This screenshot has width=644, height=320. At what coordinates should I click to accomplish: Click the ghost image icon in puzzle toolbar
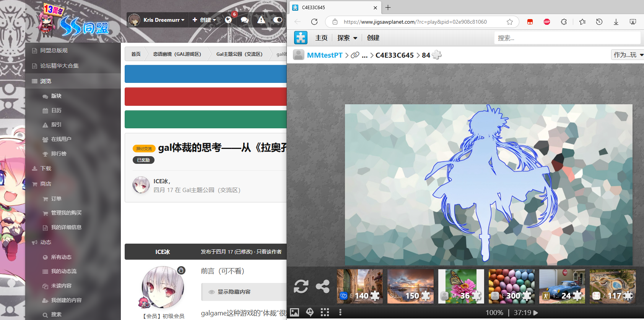[310, 312]
